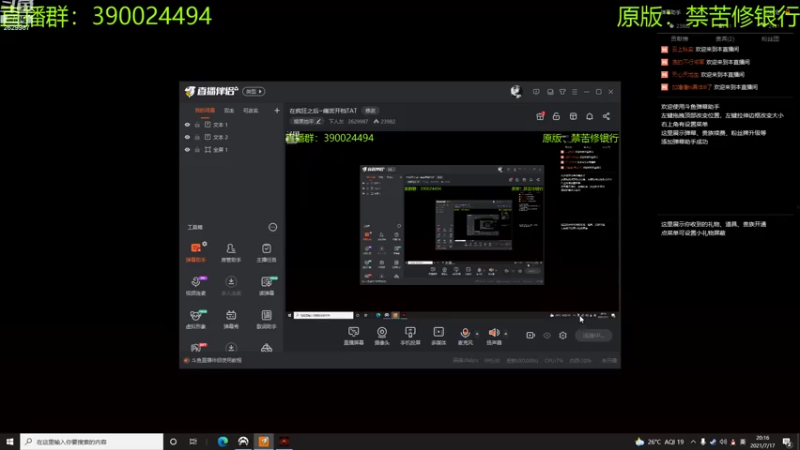Viewport: 800px width, 450px height.
Task: Switch to the first scene tab (我的场景)
Action: tap(205, 111)
